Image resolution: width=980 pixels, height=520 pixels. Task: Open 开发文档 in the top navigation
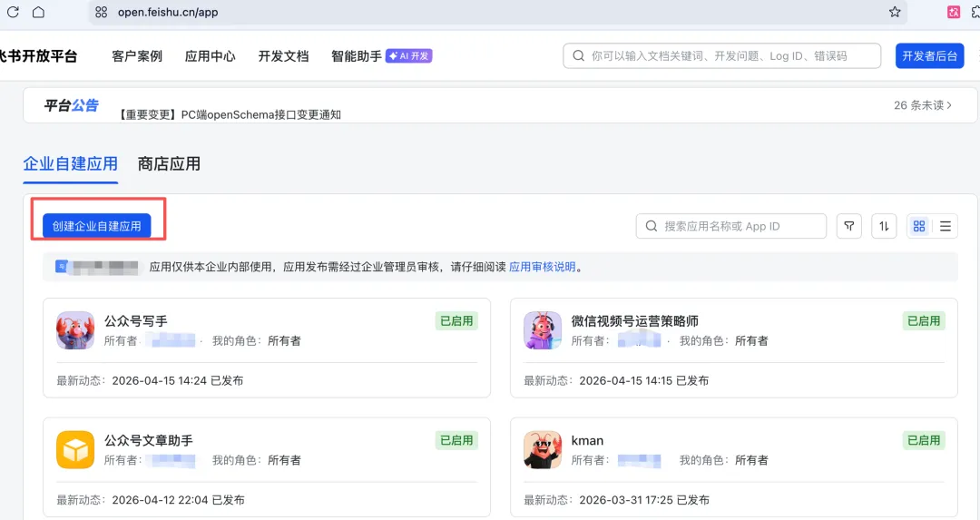[x=283, y=56]
